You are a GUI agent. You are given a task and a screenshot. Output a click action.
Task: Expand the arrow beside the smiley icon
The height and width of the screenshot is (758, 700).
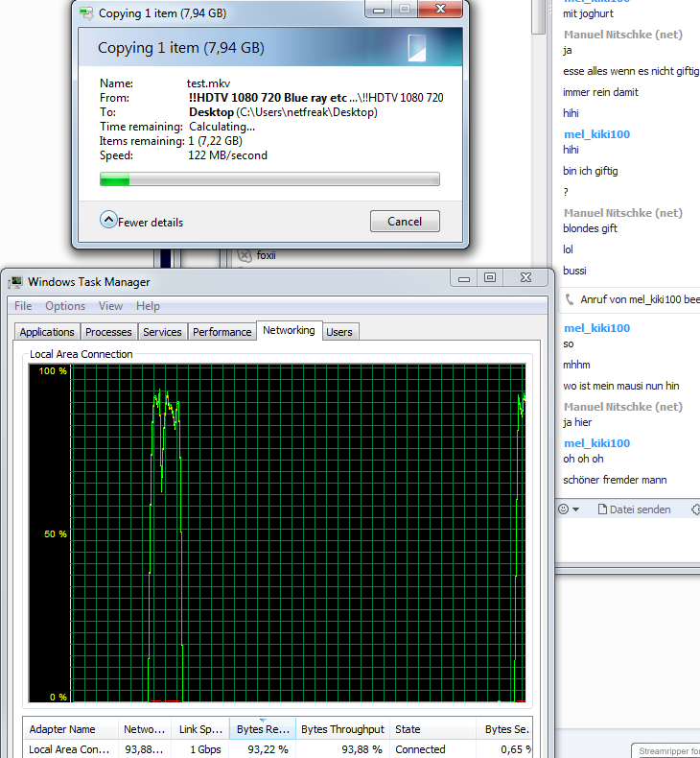[576, 509]
